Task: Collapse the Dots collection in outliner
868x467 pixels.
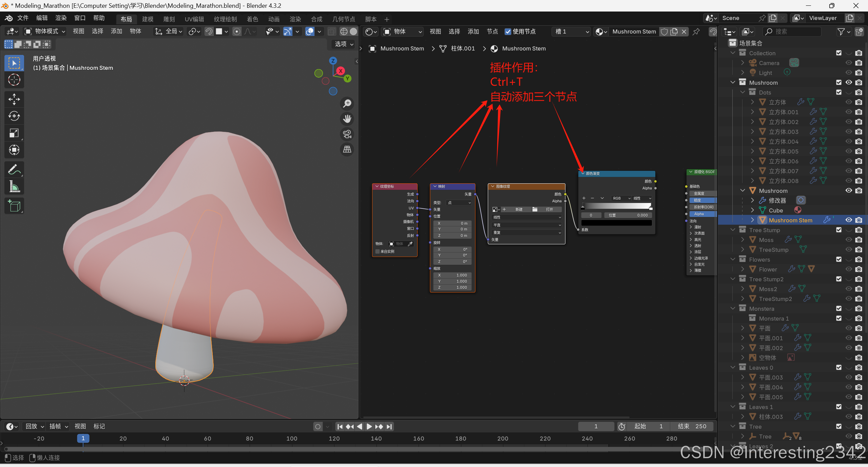Action: (743, 92)
